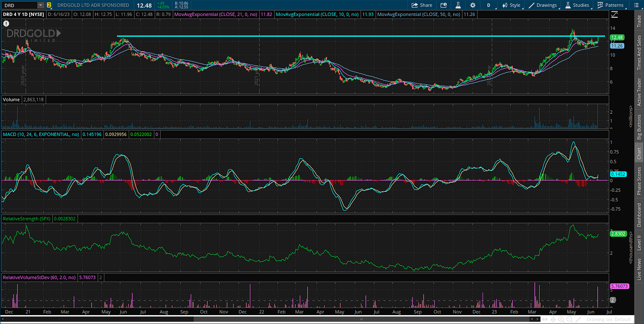
Task: Open the Style dropdown menu
Action: click(x=511, y=5)
